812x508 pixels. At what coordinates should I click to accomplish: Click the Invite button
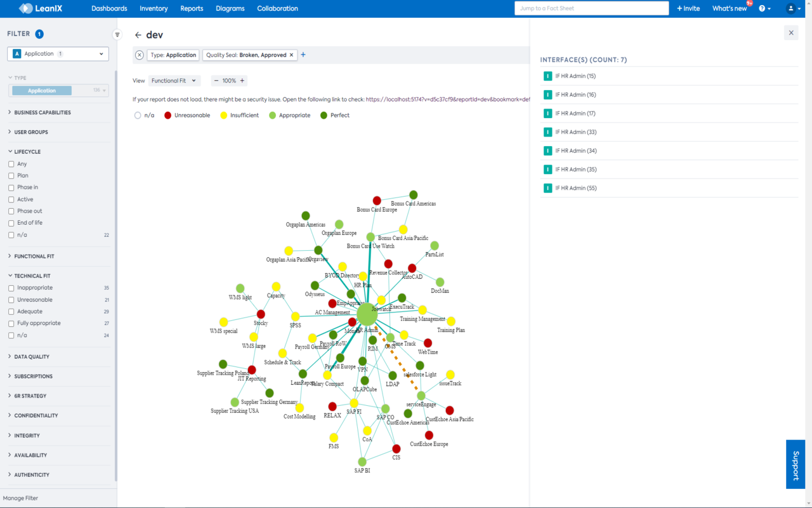pos(688,8)
